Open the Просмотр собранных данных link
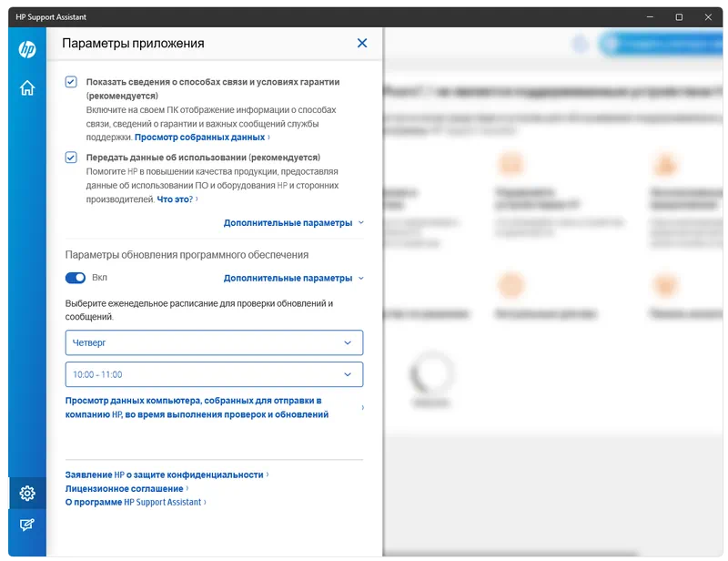The width and height of the screenshot is (728, 561). (x=200, y=137)
